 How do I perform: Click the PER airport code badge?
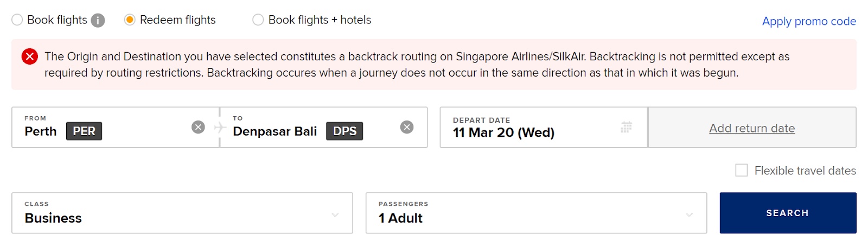[84, 131]
